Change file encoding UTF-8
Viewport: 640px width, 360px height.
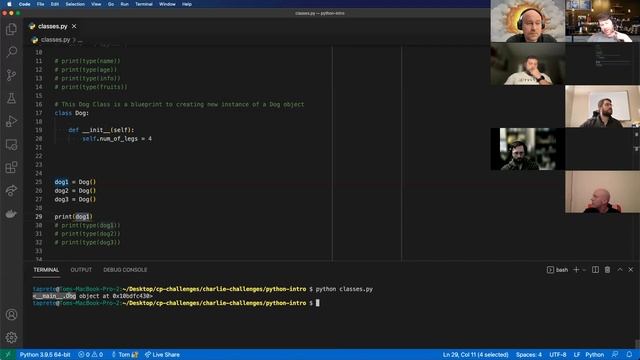(x=558, y=355)
